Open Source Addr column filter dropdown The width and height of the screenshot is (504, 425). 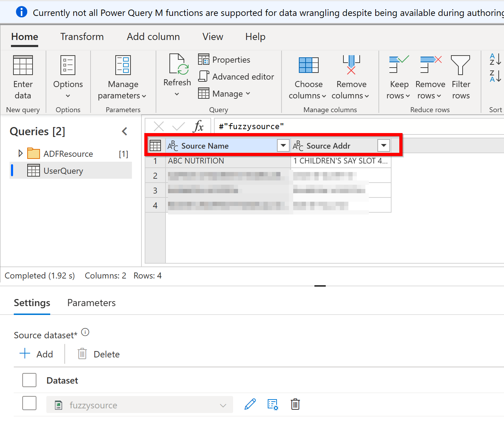(x=384, y=145)
